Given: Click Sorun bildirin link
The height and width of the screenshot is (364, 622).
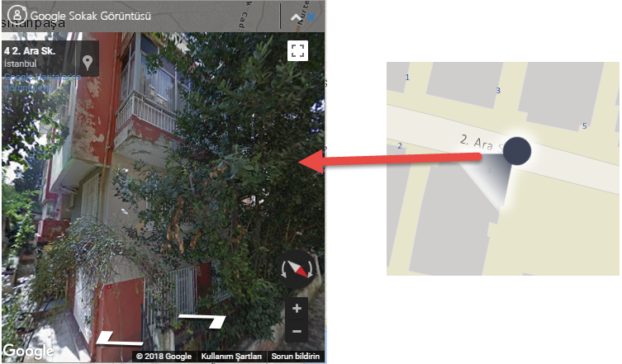Looking at the screenshot, I should [x=296, y=356].
